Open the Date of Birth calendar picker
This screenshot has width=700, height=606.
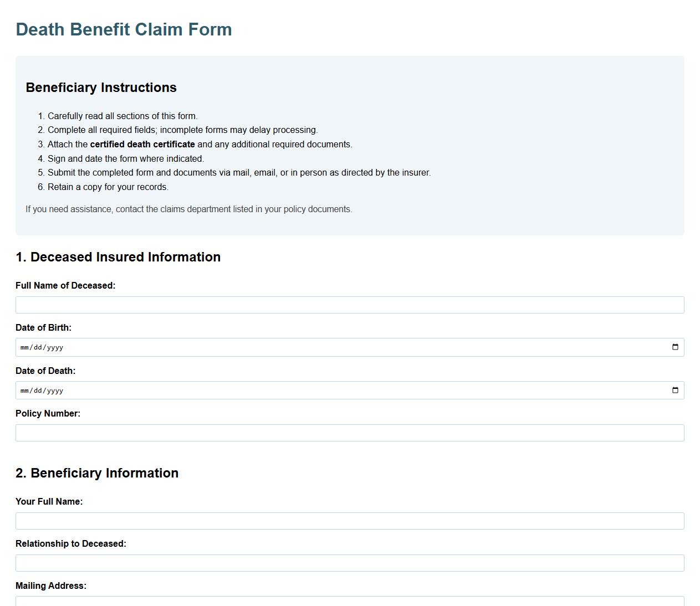[x=675, y=347]
